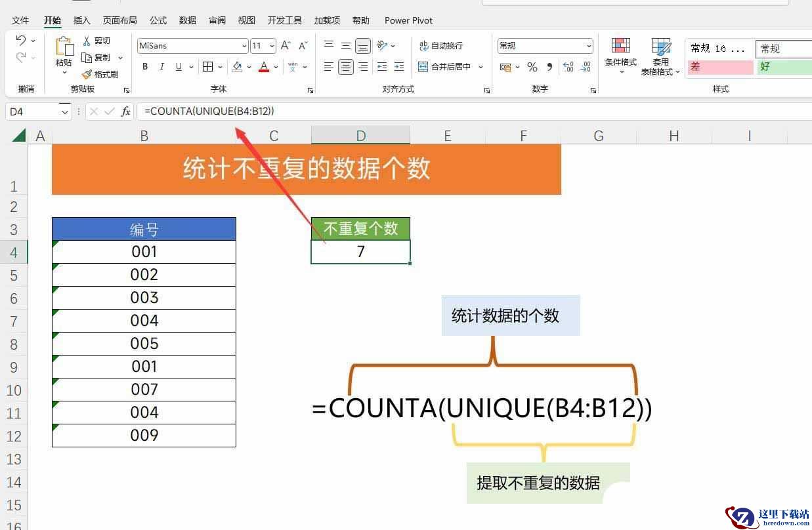The image size is (812, 530).
Task: Expand the Name Box D4 dropdown
Action: pyautogui.click(x=64, y=112)
